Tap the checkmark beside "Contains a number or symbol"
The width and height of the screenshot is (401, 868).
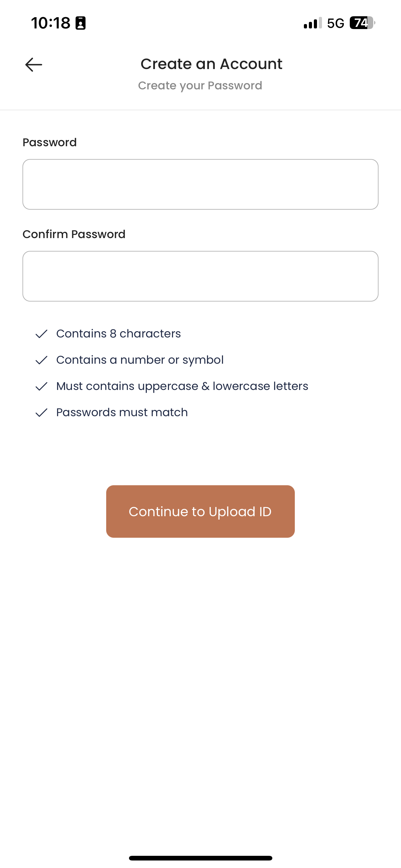tap(42, 360)
